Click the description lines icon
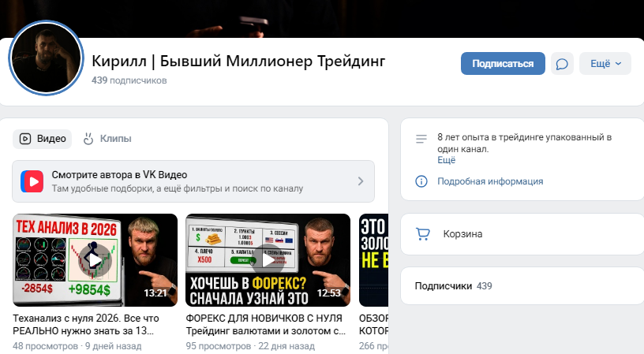 tap(421, 139)
